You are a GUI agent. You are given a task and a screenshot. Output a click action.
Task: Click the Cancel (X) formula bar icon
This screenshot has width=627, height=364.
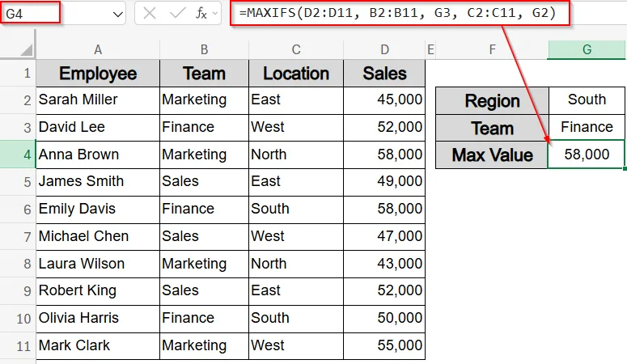[150, 13]
